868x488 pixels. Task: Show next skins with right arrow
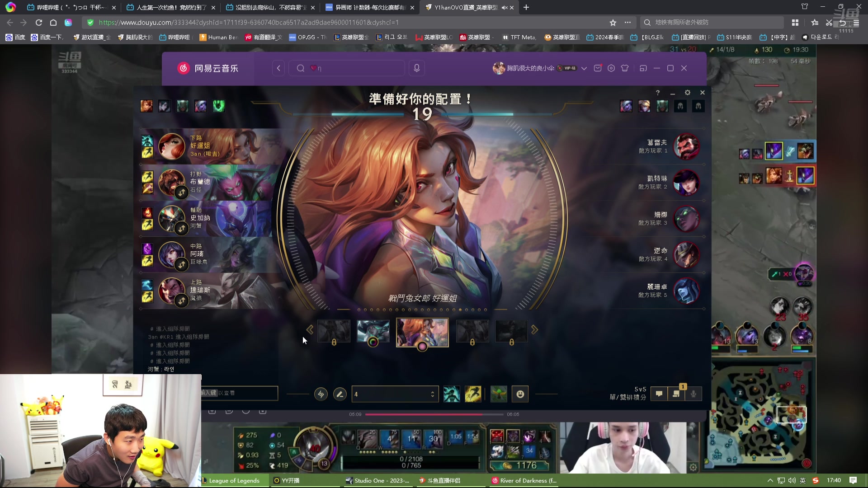pos(535,330)
